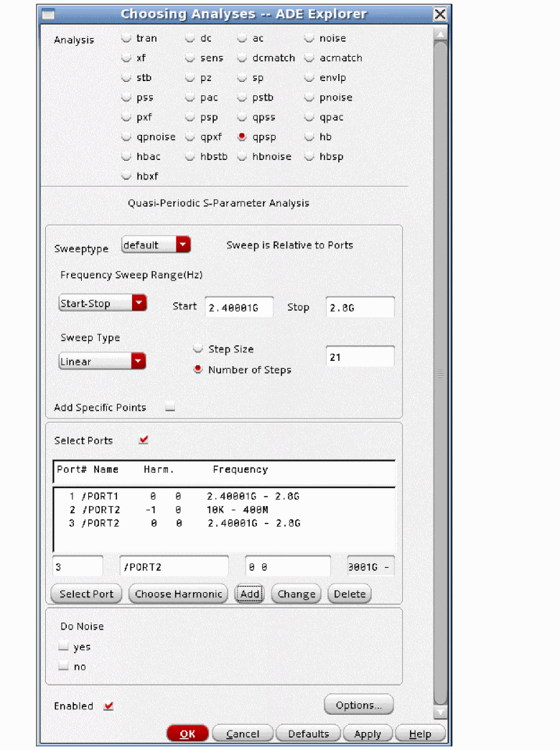Toggle the Add Specific Points checkbox
The width and height of the screenshot is (560, 750).
click(x=170, y=408)
